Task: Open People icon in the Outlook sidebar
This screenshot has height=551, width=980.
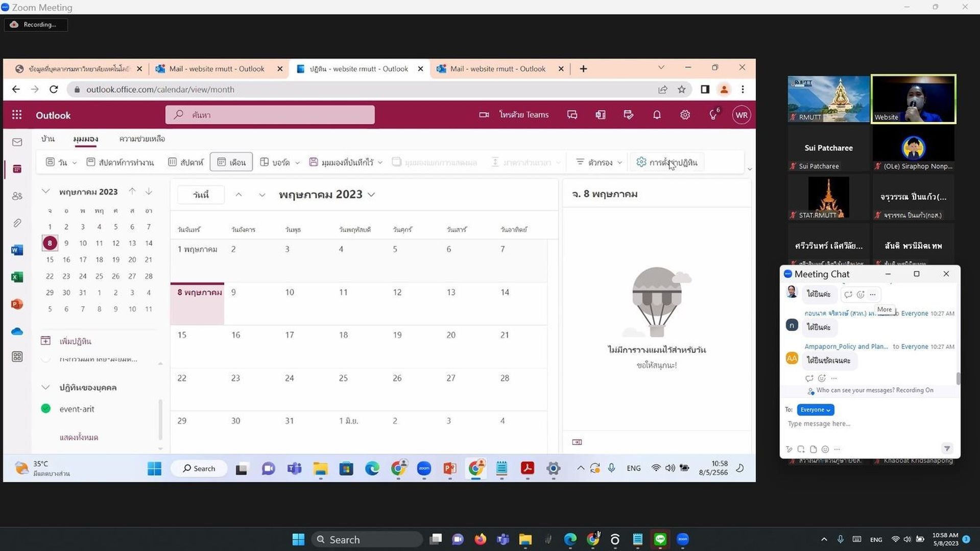Action: click(x=17, y=196)
